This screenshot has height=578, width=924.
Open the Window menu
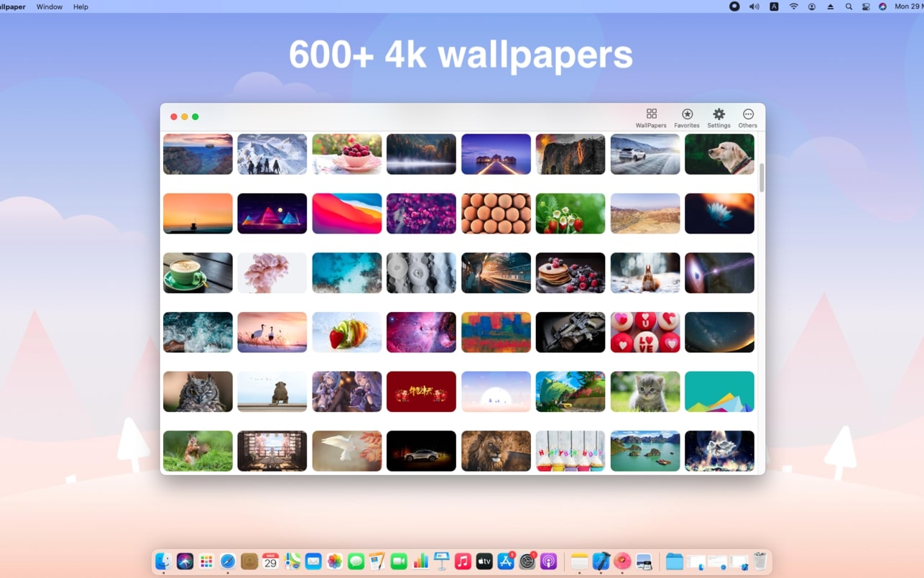[49, 6]
